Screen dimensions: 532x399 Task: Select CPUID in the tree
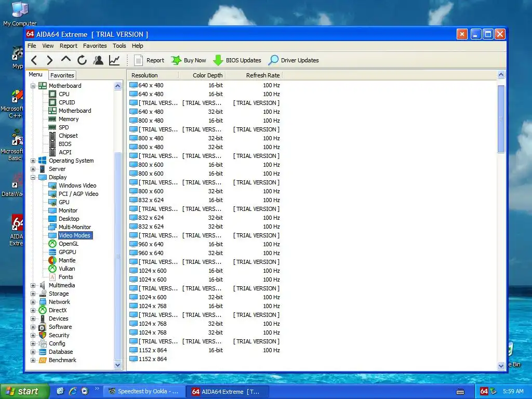[x=67, y=102]
